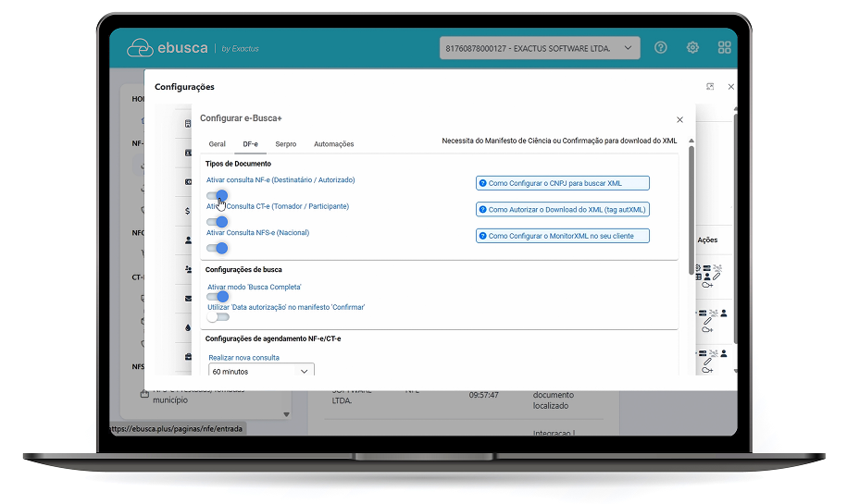
Task: Open the apps grid icon in the header
Action: (725, 47)
